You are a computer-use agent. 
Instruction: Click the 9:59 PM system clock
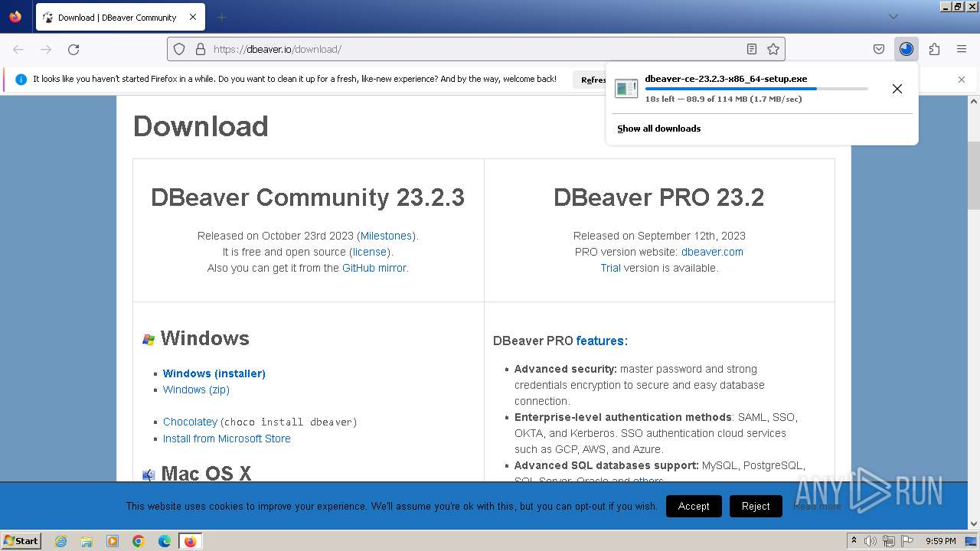pyautogui.click(x=941, y=541)
